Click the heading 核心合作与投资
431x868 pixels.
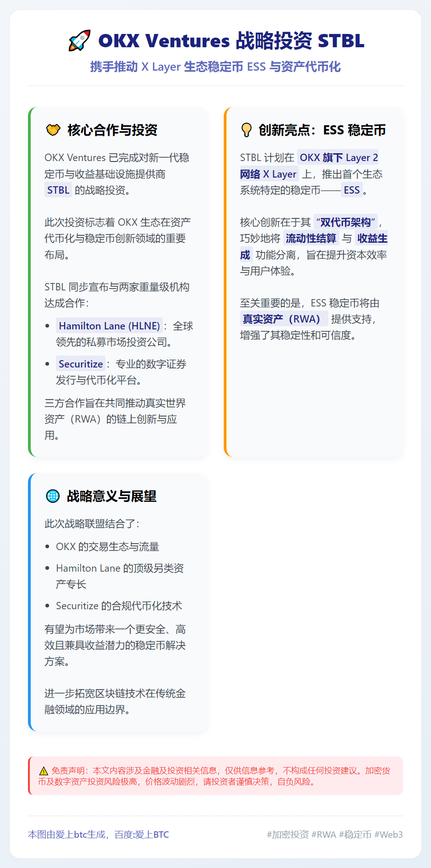coord(113,130)
